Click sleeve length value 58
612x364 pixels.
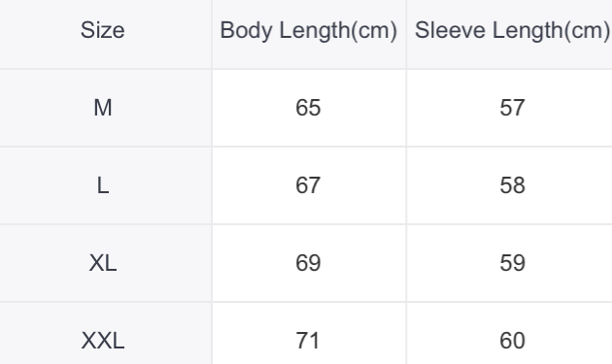tap(512, 185)
